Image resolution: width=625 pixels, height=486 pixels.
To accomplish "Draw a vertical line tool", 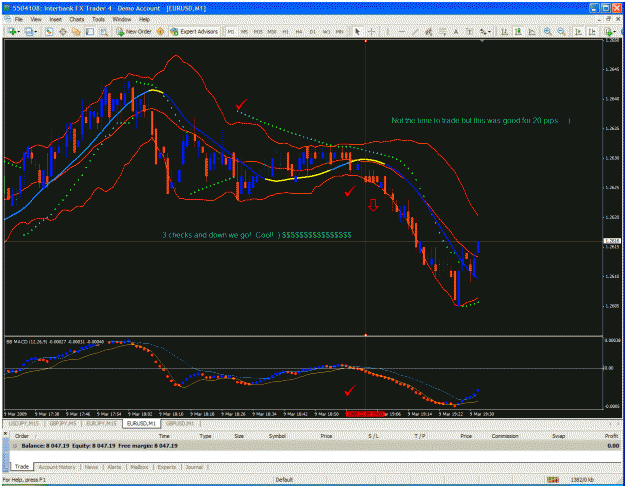I will 387,31.
